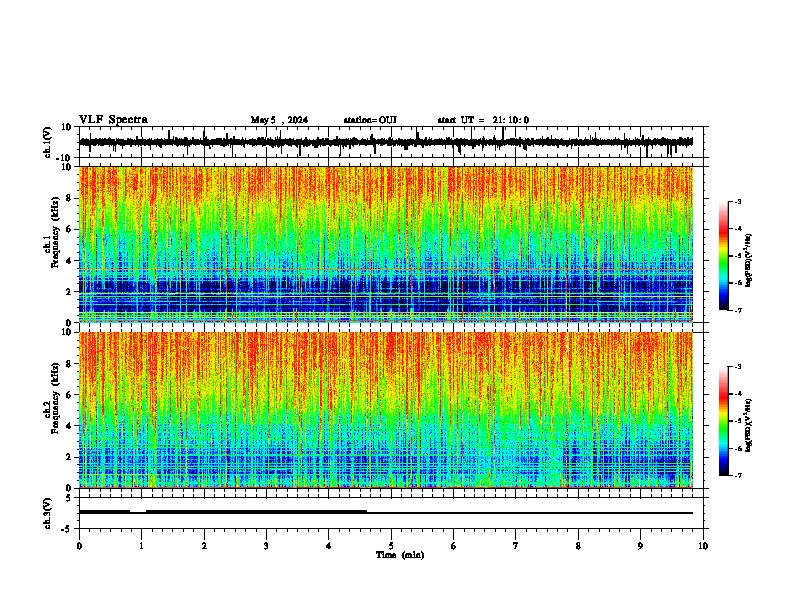The image size is (792, 612).
Task: Click the 'station=OUI' label
Action: [x=370, y=120]
